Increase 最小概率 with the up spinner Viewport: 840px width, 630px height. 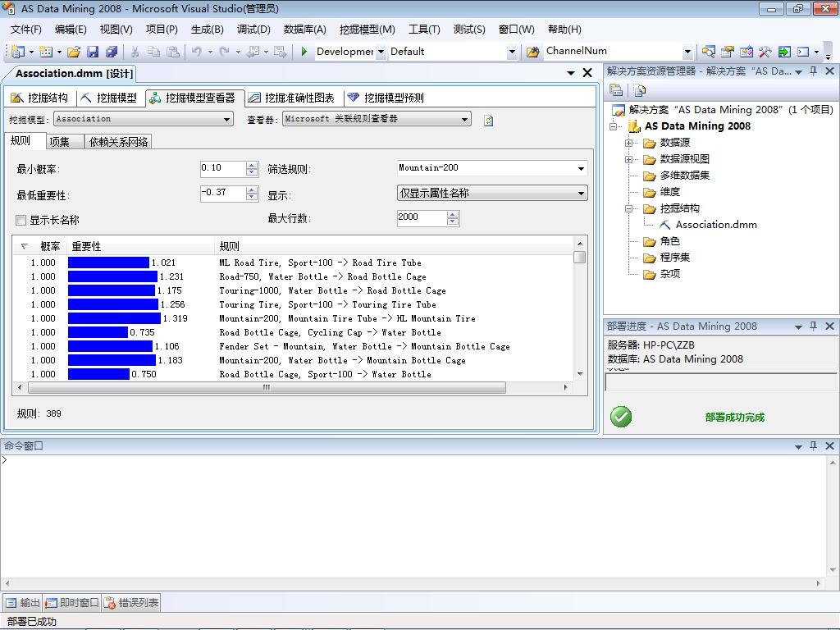252,165
